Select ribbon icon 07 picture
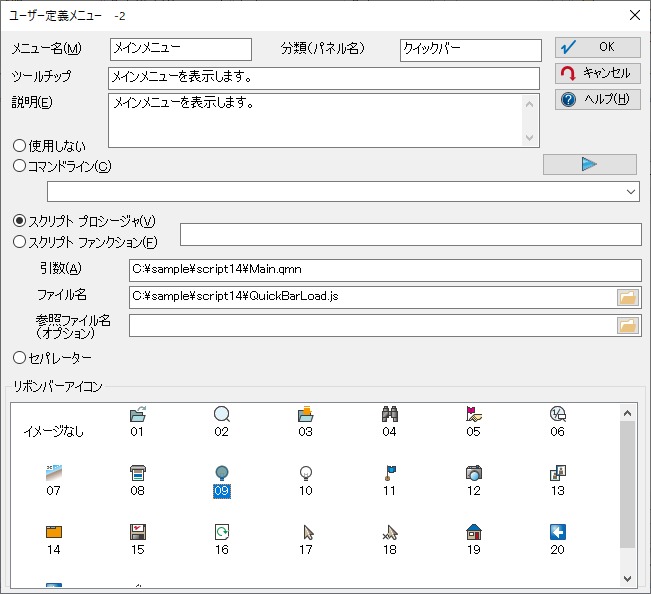 point(54,481)
